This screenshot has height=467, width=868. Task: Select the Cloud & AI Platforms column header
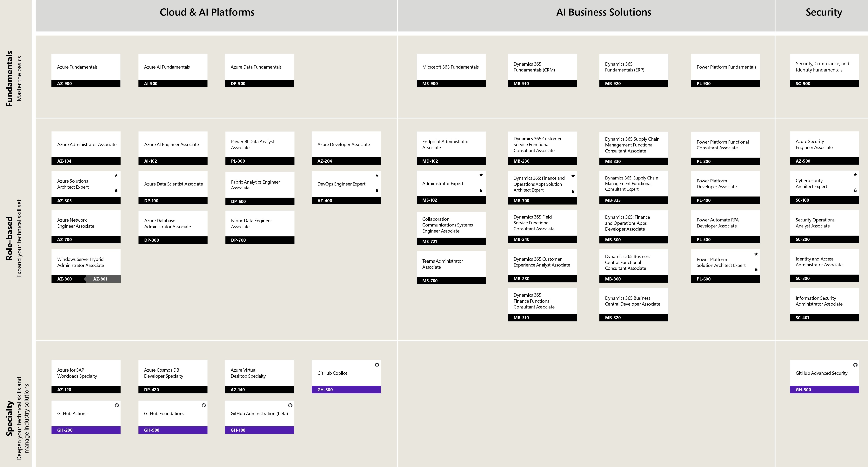(x=207, y=12)
